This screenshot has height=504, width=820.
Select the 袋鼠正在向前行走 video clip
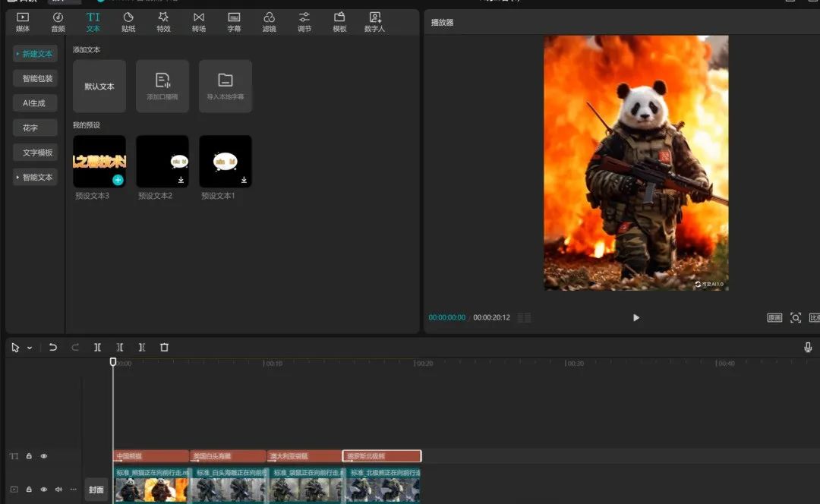[x=307, y=485]
